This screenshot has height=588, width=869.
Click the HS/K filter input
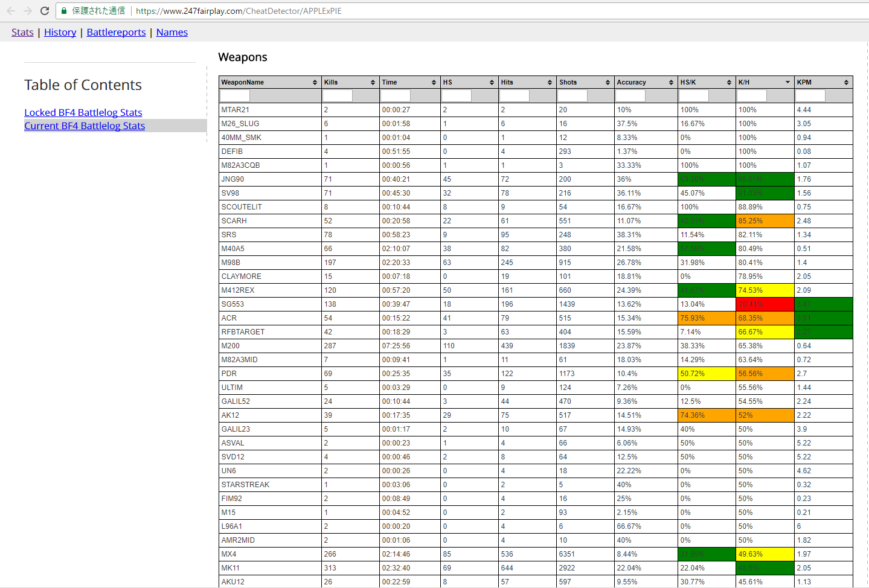click(x=694, y=95)
